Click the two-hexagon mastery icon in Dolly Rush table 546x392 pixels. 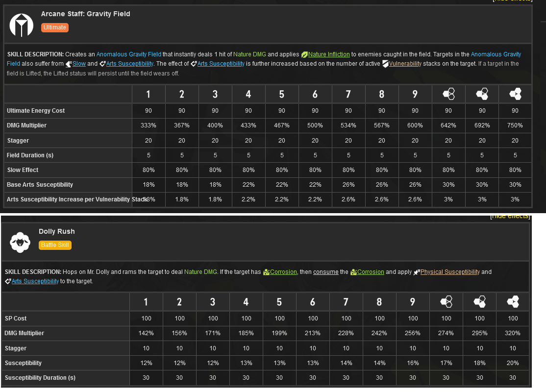[479, 301]
